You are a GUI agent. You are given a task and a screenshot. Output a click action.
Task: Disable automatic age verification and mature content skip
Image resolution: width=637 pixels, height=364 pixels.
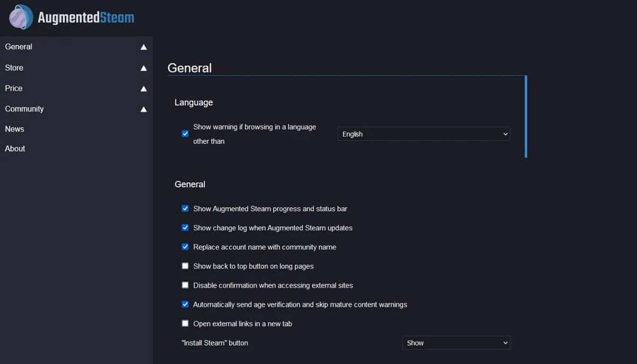tap(185, 304)
